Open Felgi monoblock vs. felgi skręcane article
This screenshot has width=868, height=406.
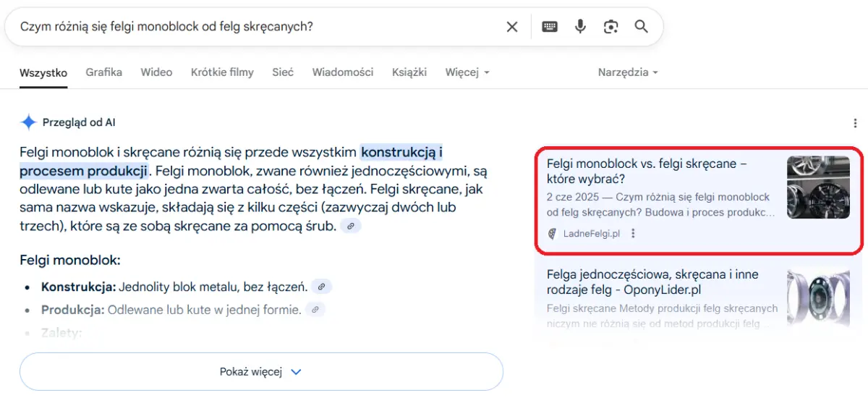tap(646, 171)
